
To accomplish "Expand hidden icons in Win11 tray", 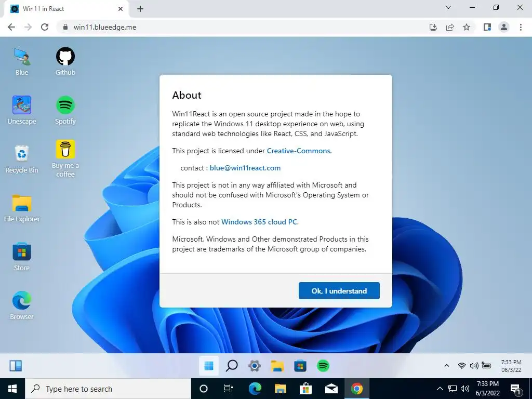I will point(447,366).
